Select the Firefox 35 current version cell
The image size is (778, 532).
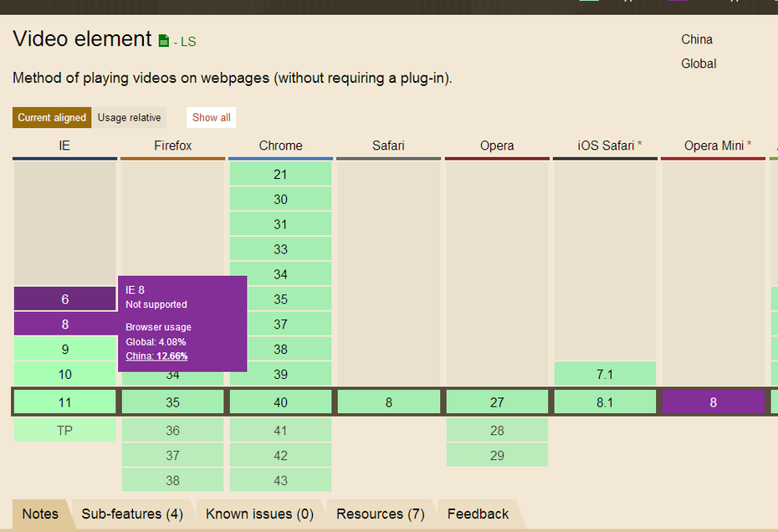click(x=172, y=402)
